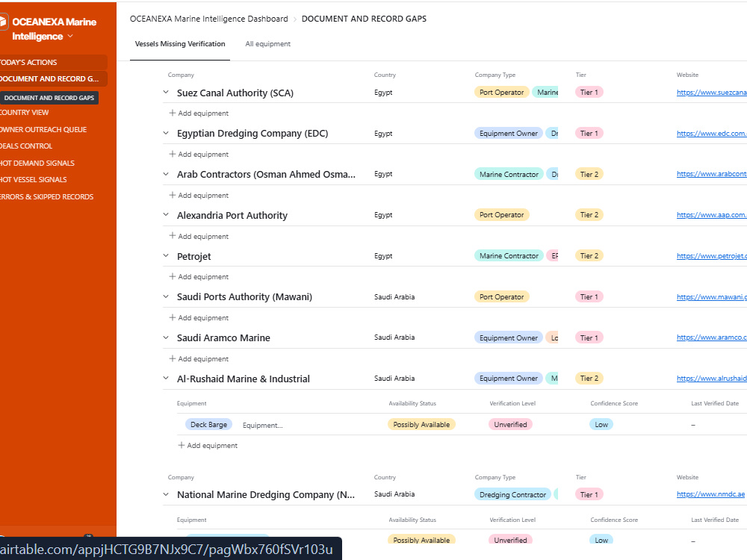Click Unverified level for Deck Barge
Image resolution: width=747 pixels, height=560 pixels.
[510, 424]
